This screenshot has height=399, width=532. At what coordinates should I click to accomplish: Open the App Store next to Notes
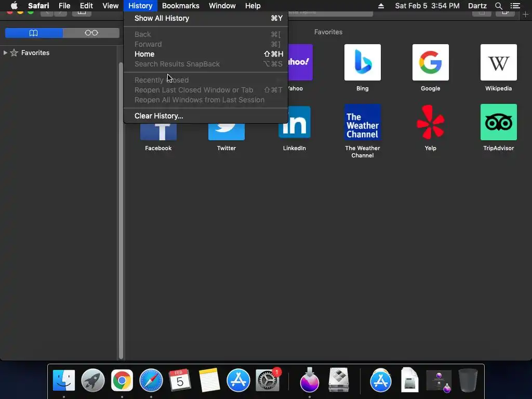point(238,380)
